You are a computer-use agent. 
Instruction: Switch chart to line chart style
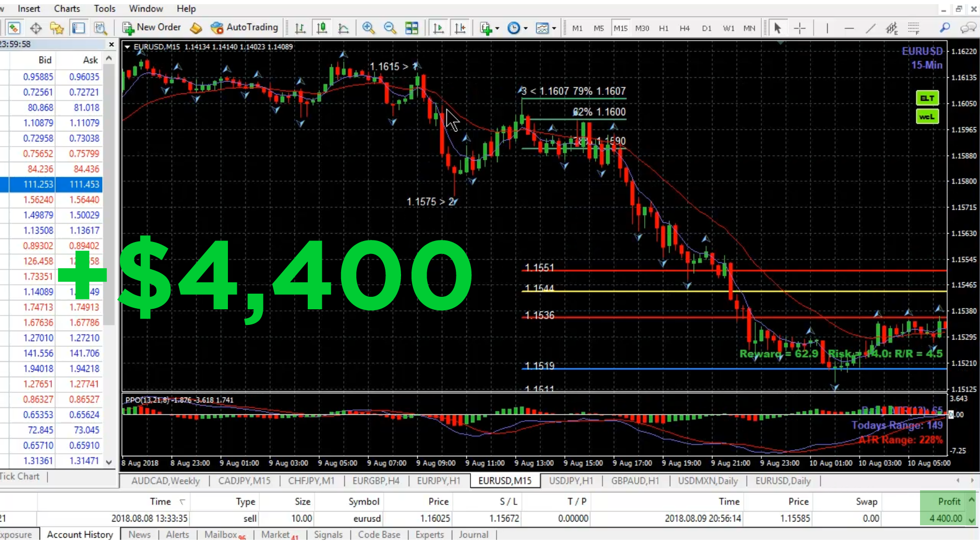[x=343, y=28]
